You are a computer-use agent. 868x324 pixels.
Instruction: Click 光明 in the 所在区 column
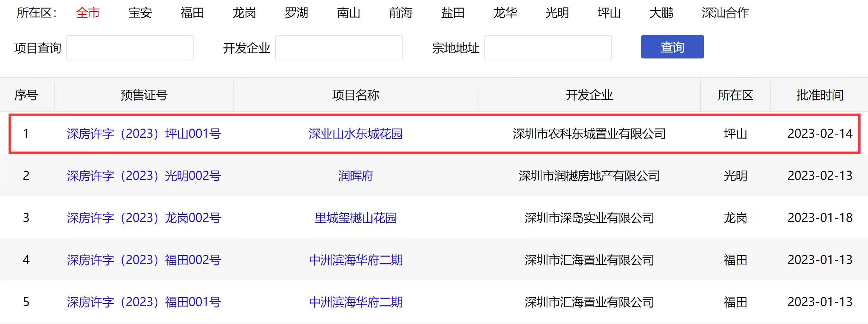pos(736,176)
